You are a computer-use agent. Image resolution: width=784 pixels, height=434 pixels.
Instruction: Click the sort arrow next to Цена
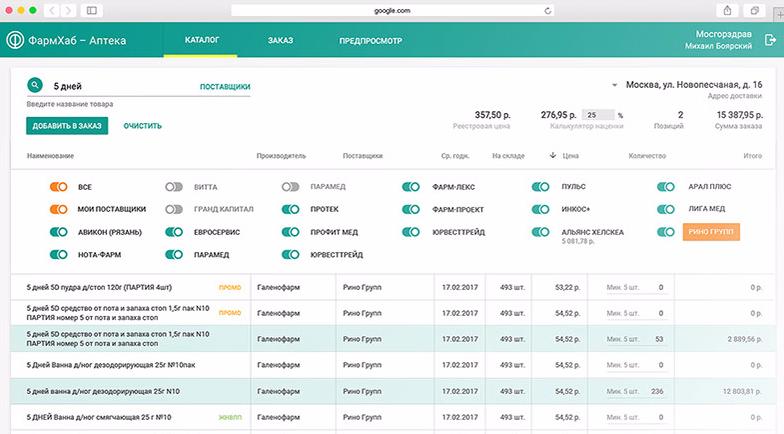click(x=552, y=156)
